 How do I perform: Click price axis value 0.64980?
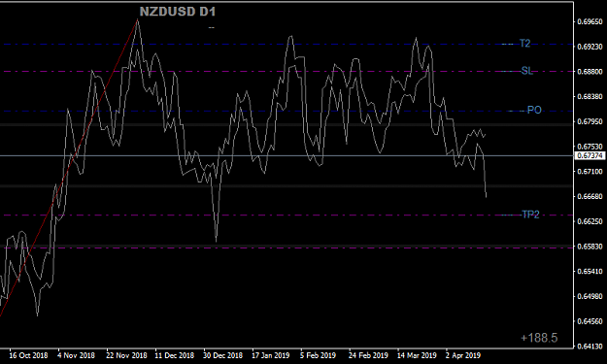tap(590, 296)
